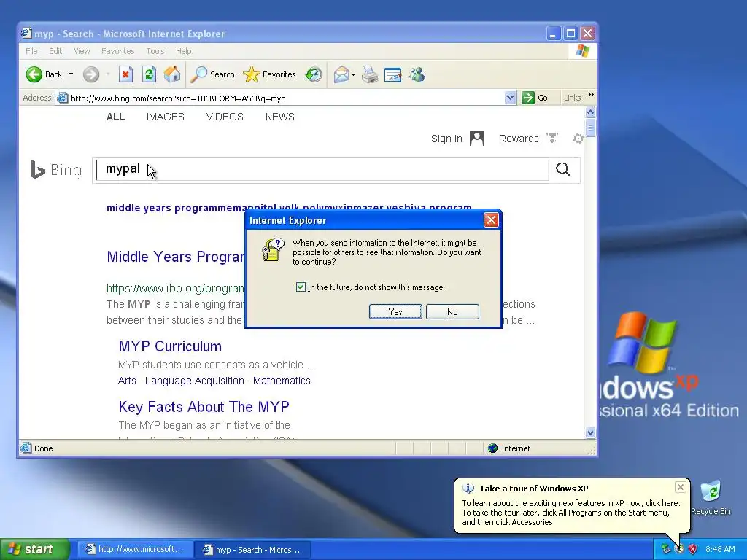Uncheck 'In the future, do not show' checkbox
The width and height of the screenshot is (747, 560).
coord(301,287)
